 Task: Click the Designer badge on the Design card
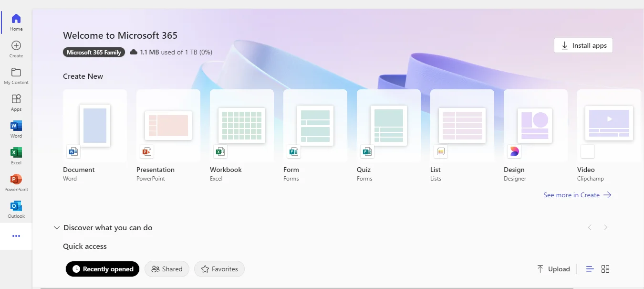514,151
